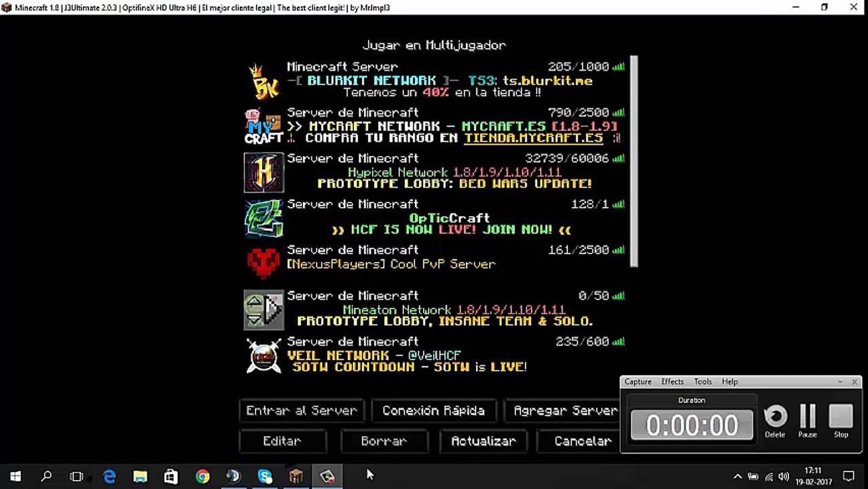Open the volume control in system tray
The height and width of the screenshot is (489, 868).
[783, 477]
